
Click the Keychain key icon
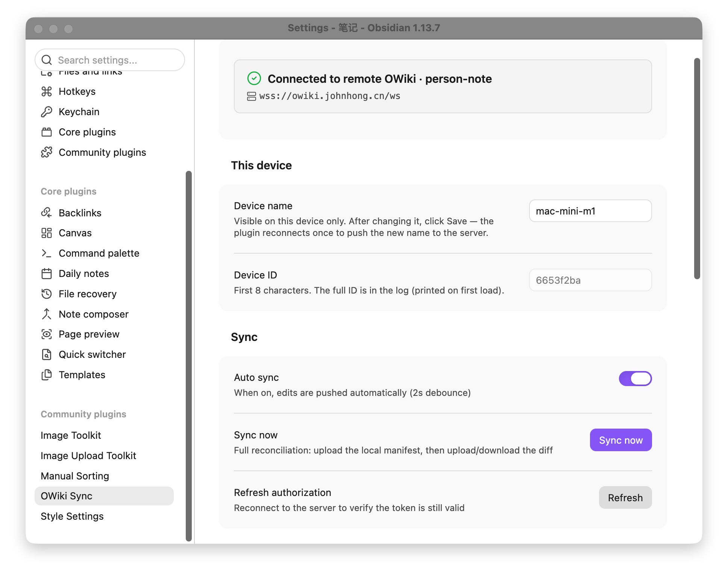[47, 112]
